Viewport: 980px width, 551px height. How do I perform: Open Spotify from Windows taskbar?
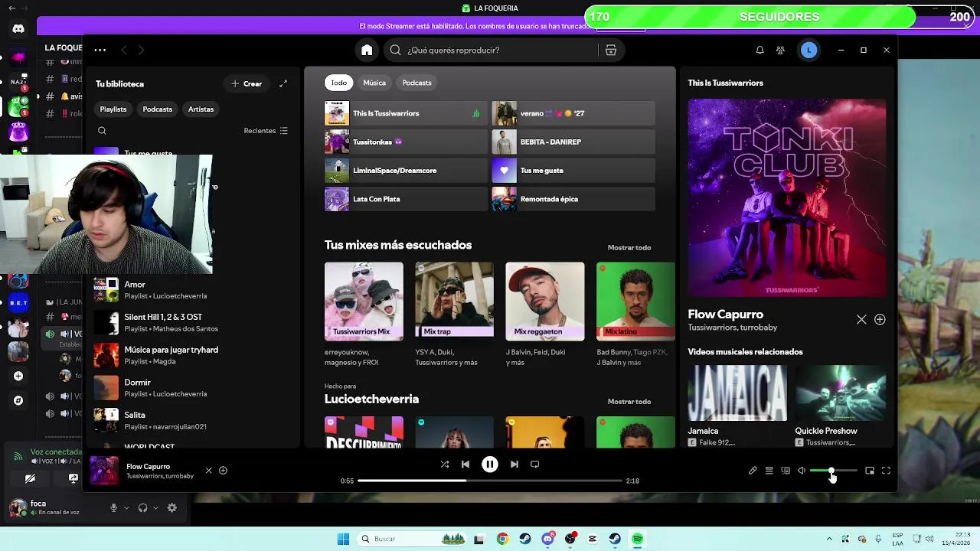(638, 539)
